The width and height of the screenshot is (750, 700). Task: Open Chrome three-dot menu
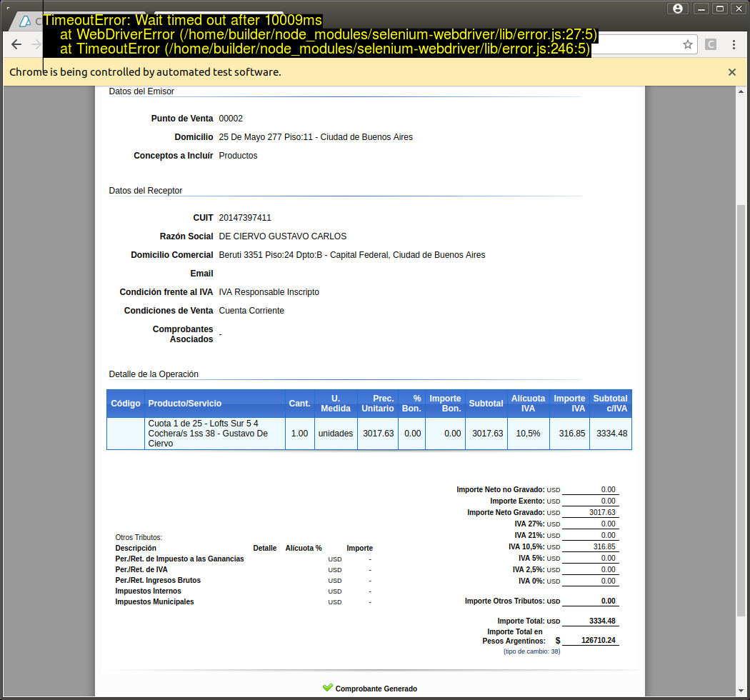(x=734, y=44)
